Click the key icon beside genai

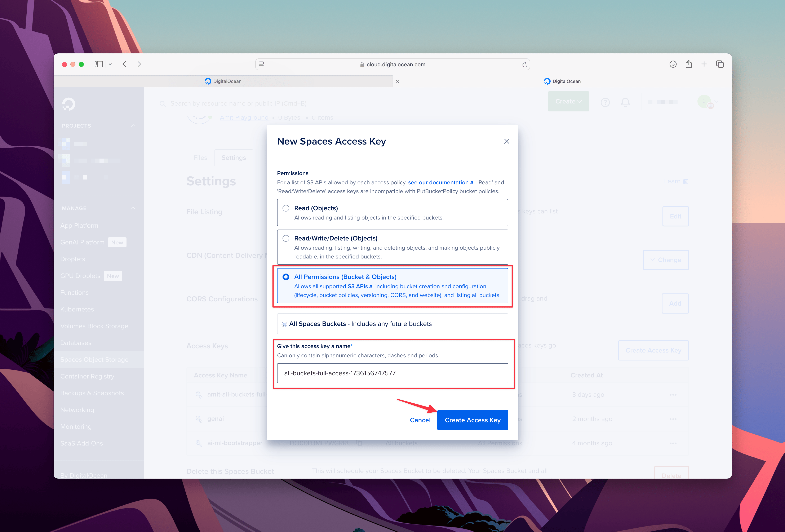point(199,419)
